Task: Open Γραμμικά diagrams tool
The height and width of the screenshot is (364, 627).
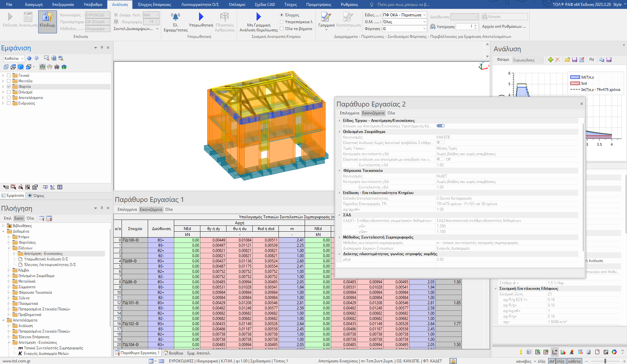Action: pos(326,17)
